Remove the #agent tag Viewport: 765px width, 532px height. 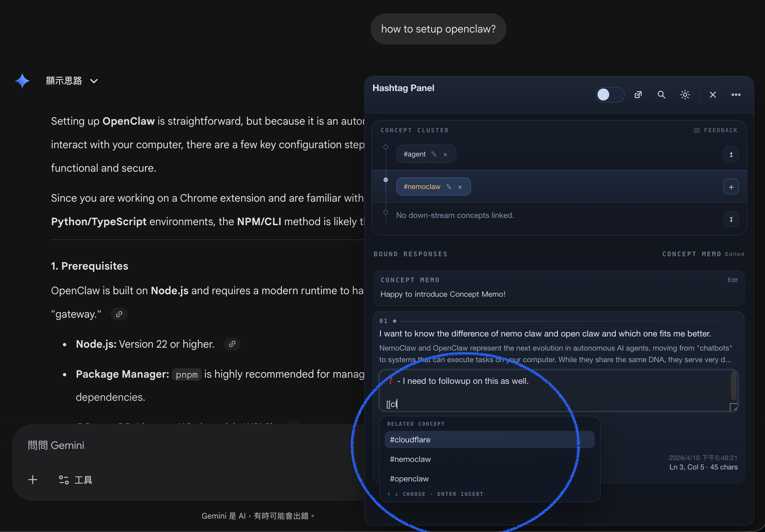445,154
